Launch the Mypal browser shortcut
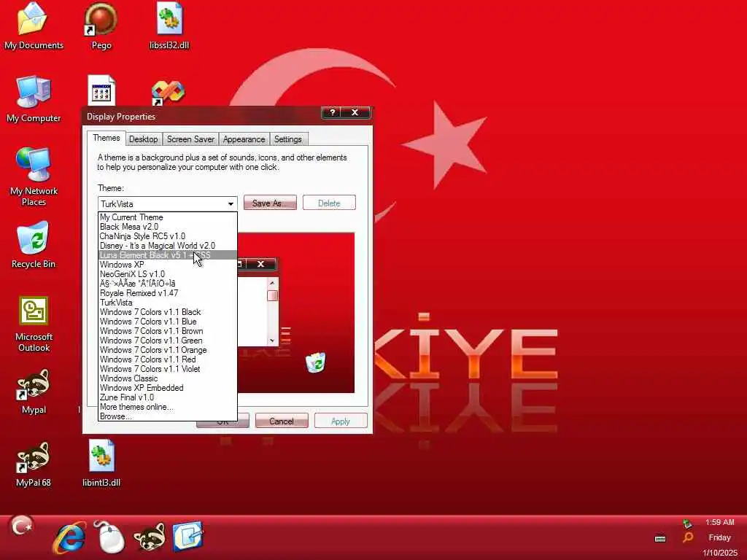 34,391
